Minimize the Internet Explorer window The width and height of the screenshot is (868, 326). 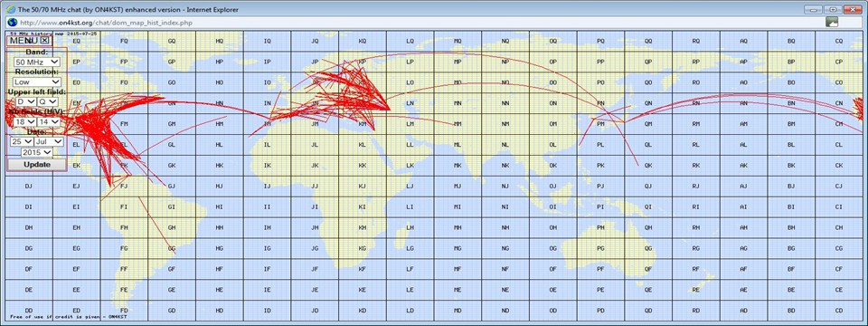813,9
